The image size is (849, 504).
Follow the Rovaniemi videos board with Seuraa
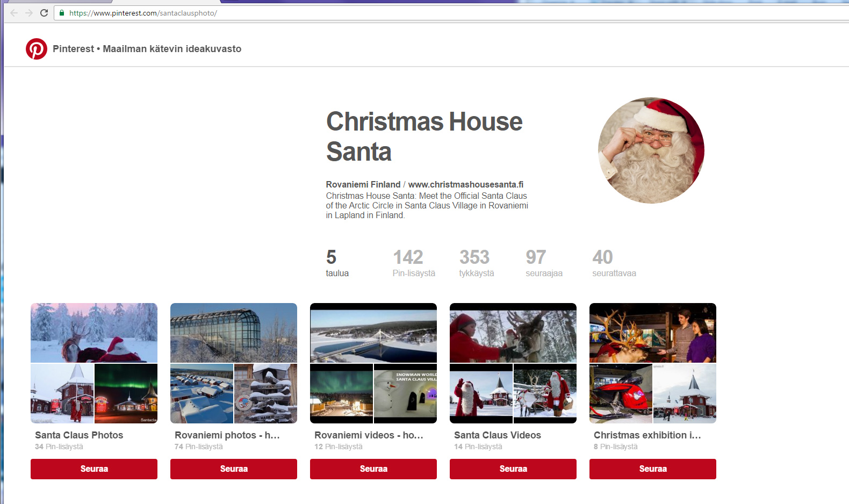point(373,469)
